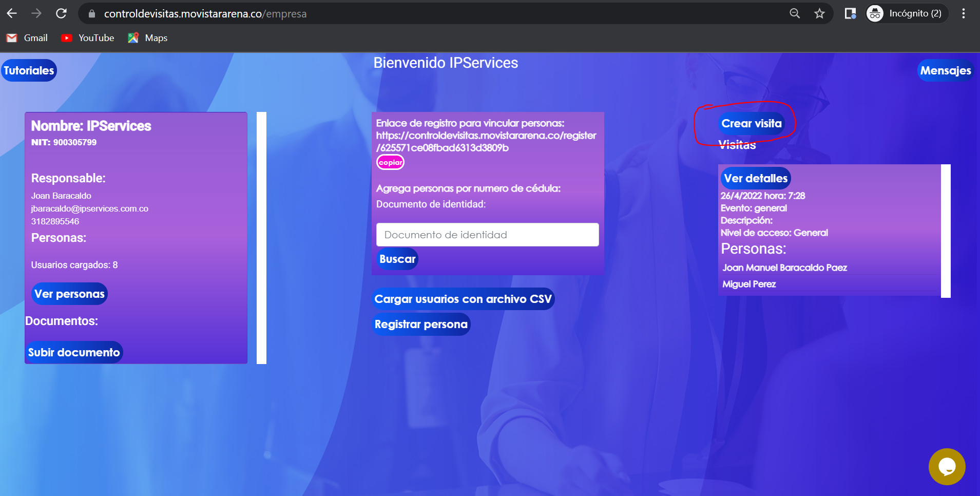Click the email jbaracaldo@ipservices.com.co
This screenshot has width=980, height=496.
[x=89, y=208]
